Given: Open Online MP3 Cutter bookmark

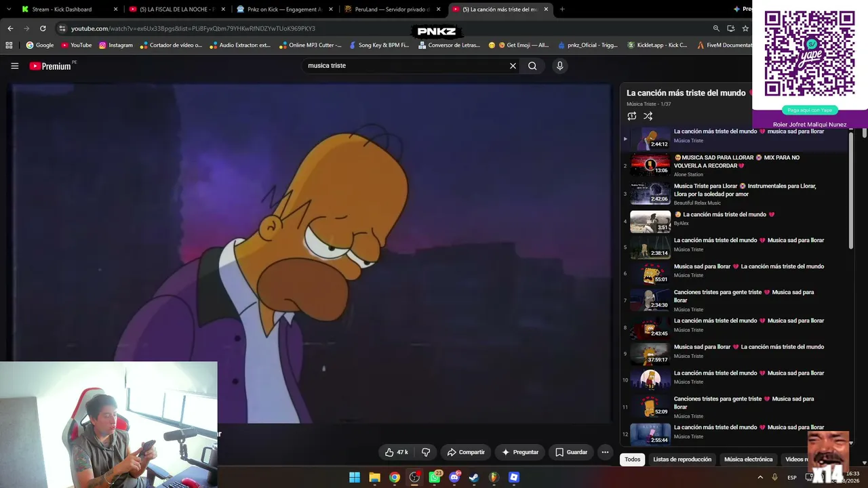Looking at the screenshot, I should [x=310, y=45].
